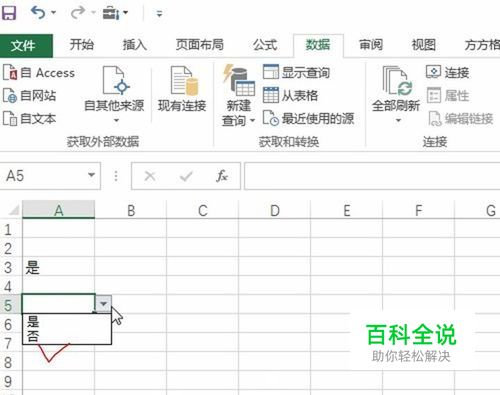Open the Redo history dropdown arrow
Image resolution: width=500 pixels, height=395 pixels.
click(x=94, y=13)
